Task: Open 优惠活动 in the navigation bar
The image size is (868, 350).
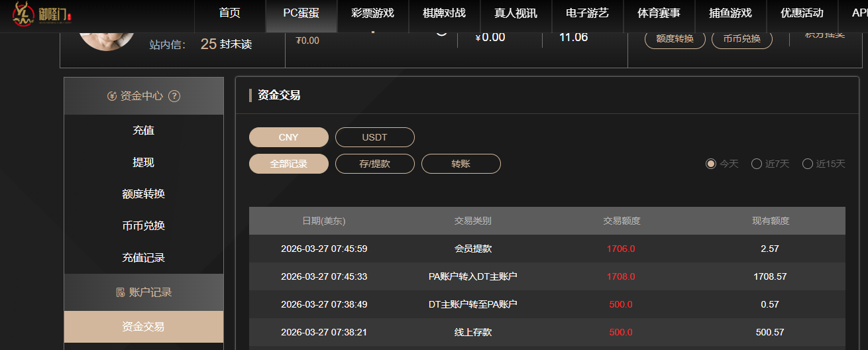Action: [x=802, y=13]
